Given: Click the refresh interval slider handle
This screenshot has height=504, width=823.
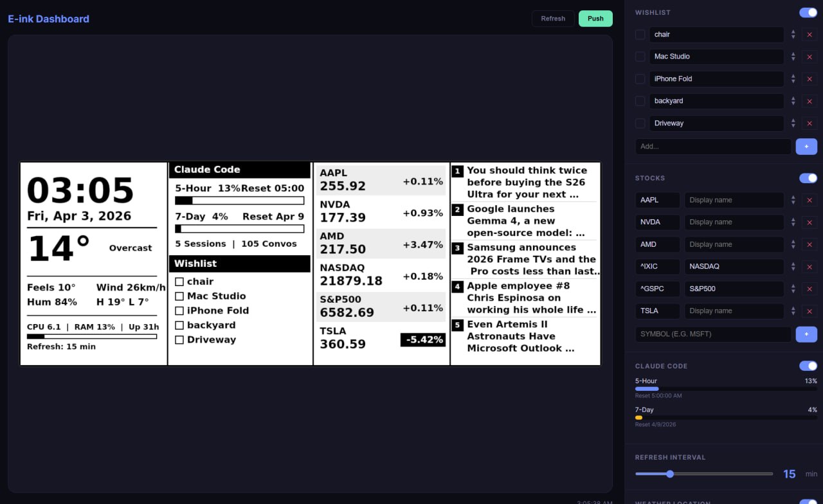Looking at the screenshot, I should tap(670, 474).
